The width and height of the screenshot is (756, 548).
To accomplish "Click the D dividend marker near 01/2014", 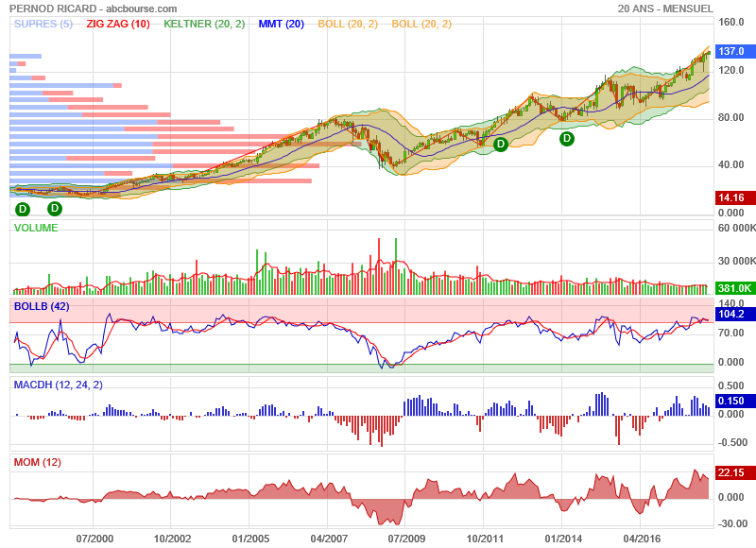I will click(567, 139).
